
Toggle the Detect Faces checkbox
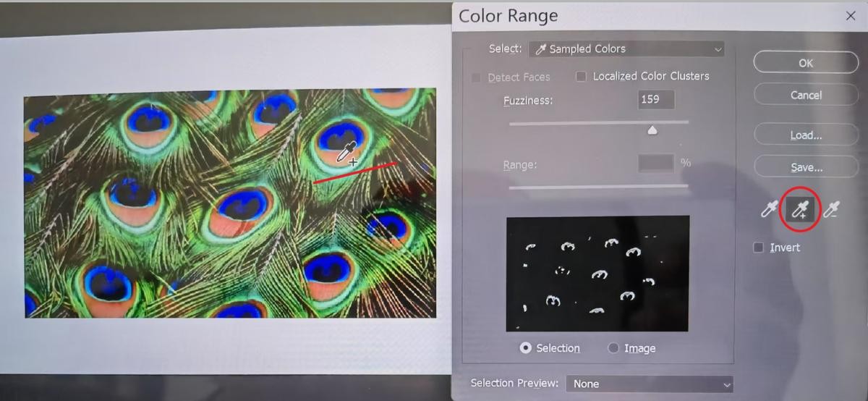(x=476, y=77)
